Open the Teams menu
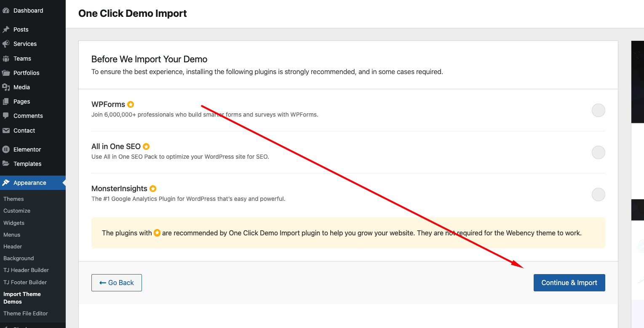The image size is (644, 328). point(33,59)
